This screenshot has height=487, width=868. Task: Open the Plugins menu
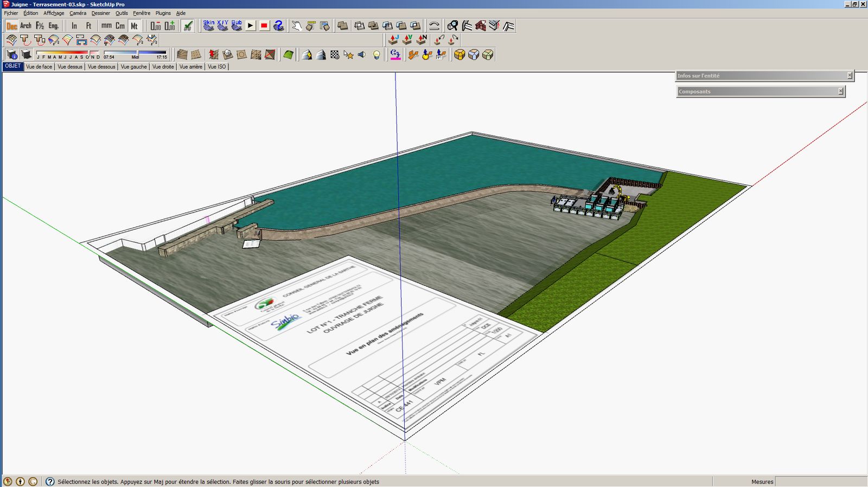tap(163, 13)
